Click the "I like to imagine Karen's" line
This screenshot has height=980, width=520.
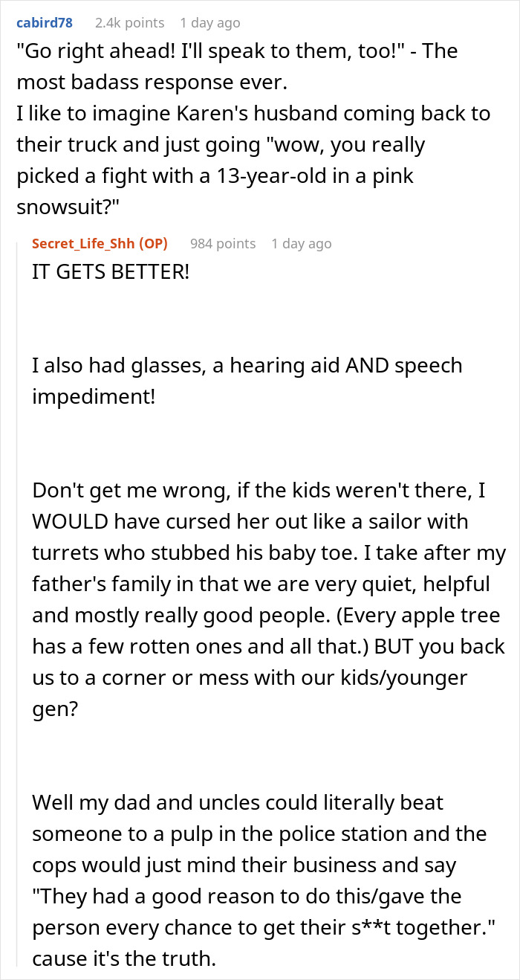253,114
